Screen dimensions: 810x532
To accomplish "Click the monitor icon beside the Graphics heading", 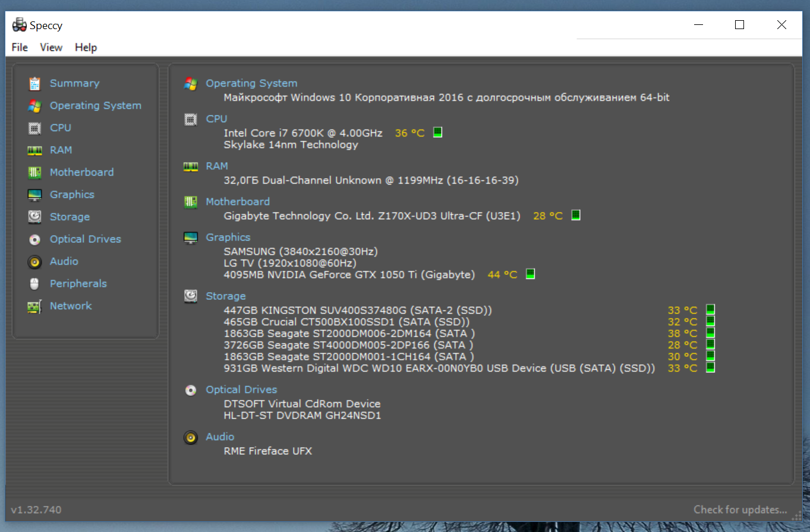I will (191, 237).
